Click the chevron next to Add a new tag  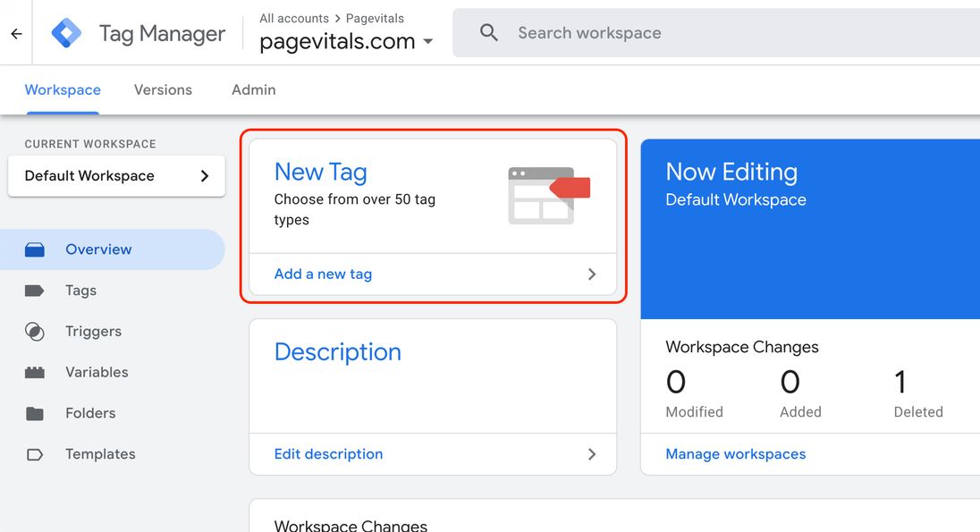[x=592, y=274]
